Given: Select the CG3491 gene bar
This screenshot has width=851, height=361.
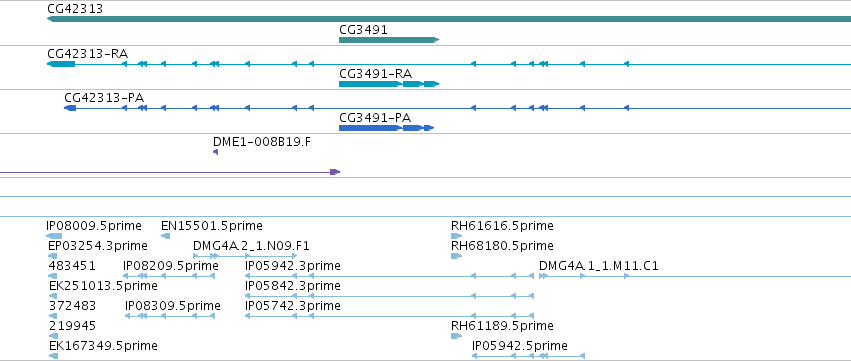Looking at the screenshot, I should point(389,40).
